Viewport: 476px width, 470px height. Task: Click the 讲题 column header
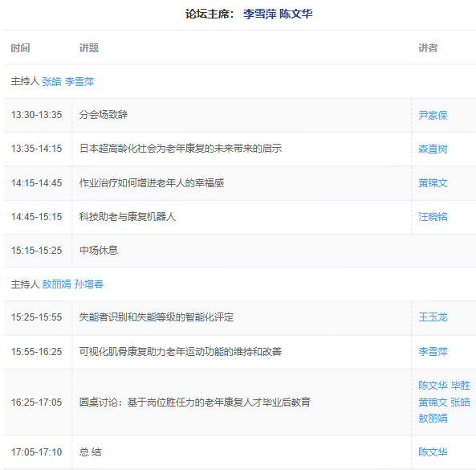pyautogui.click(x=89, y=47)
